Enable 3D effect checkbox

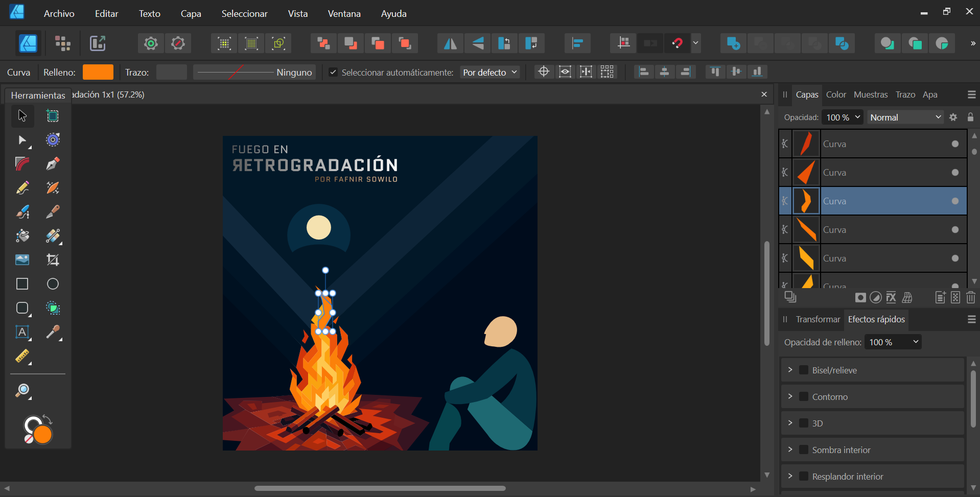click(x=804, y=423)
